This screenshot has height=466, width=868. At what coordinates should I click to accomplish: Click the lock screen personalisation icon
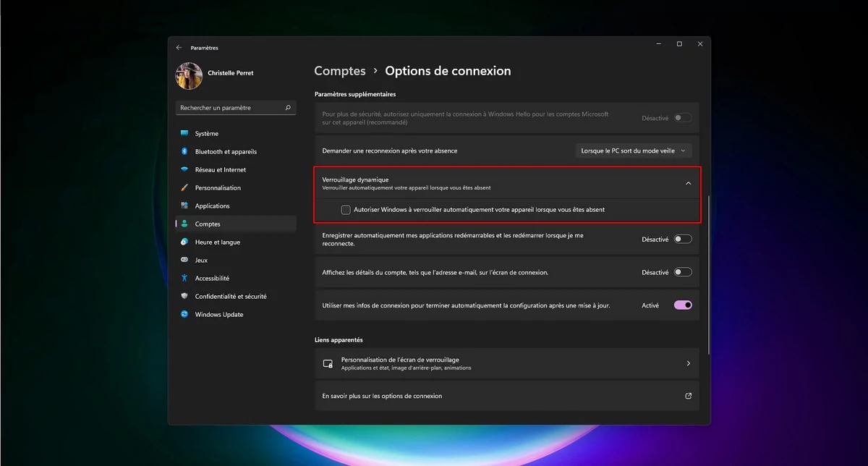point(328,363)
